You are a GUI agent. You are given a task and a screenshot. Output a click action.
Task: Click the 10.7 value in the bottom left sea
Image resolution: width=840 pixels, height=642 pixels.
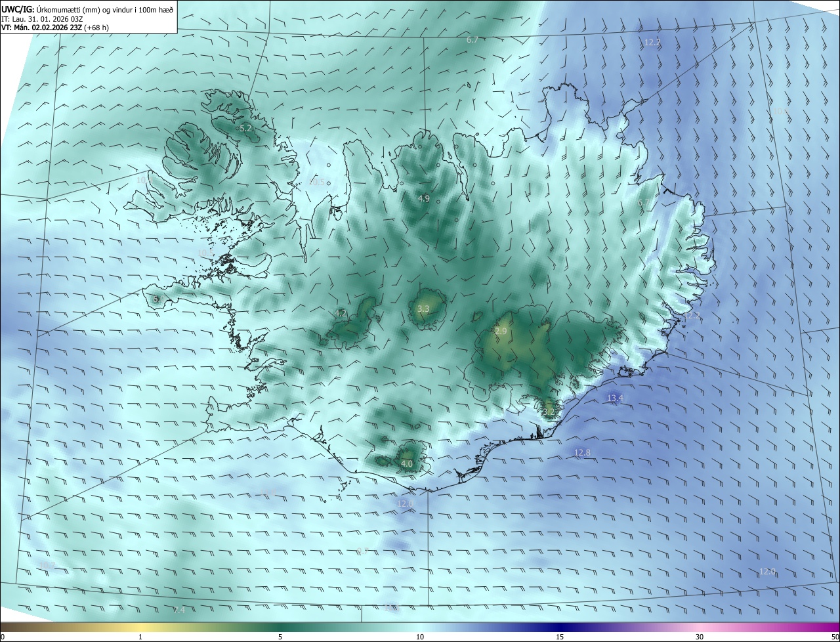[x=47, y=565]
